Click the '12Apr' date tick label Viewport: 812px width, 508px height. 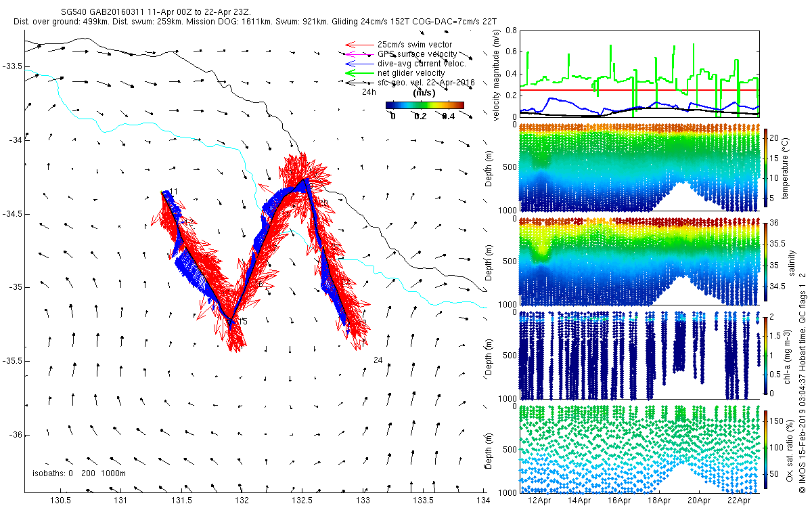540,501
